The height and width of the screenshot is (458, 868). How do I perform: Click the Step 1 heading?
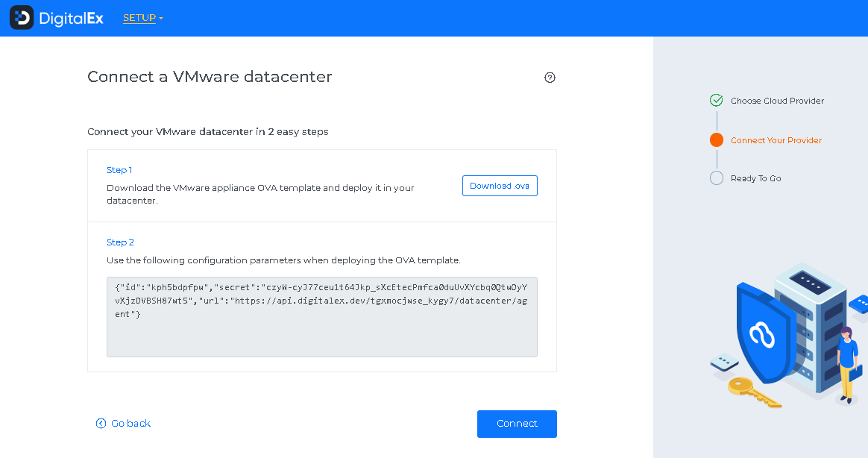pos(119,170)
